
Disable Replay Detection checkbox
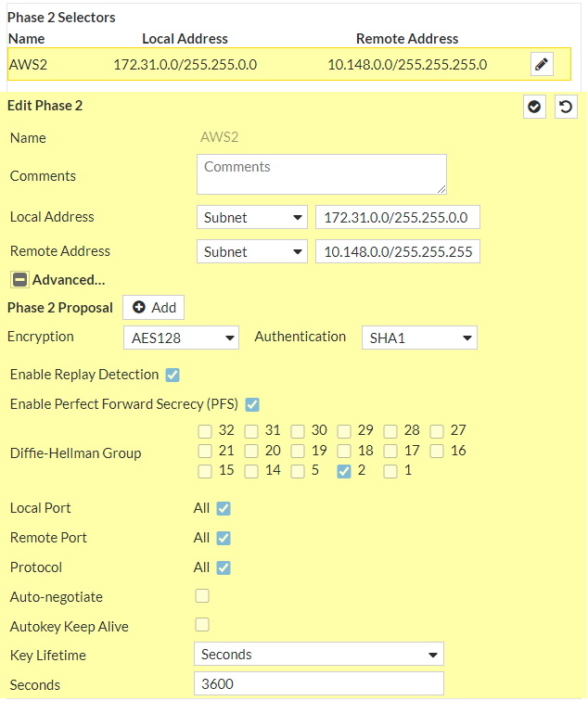[x=172, y=375]
